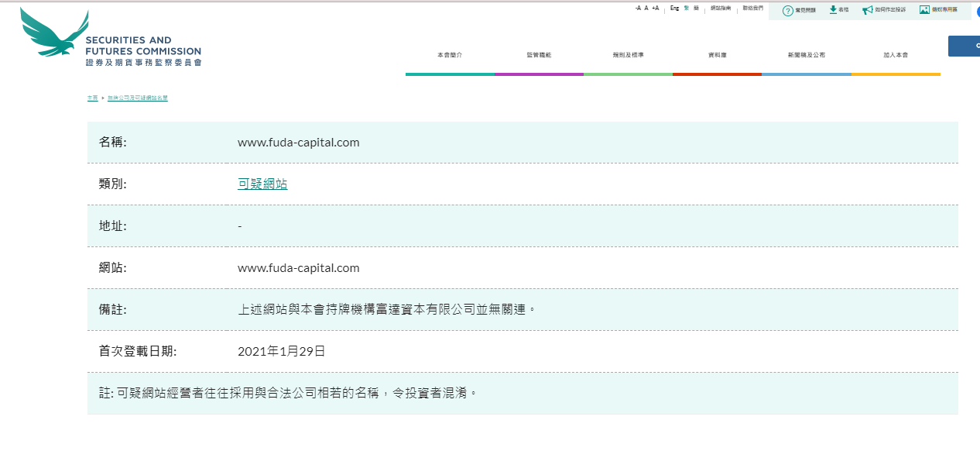Click the SFC eagle logo
The image size is (980, 451).
click(x=54, y=33)
